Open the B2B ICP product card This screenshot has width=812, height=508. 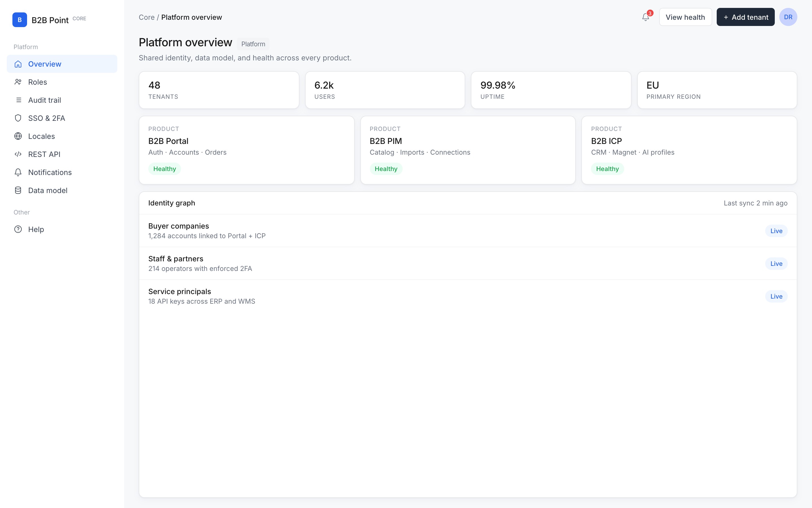[x=689, y=150]
